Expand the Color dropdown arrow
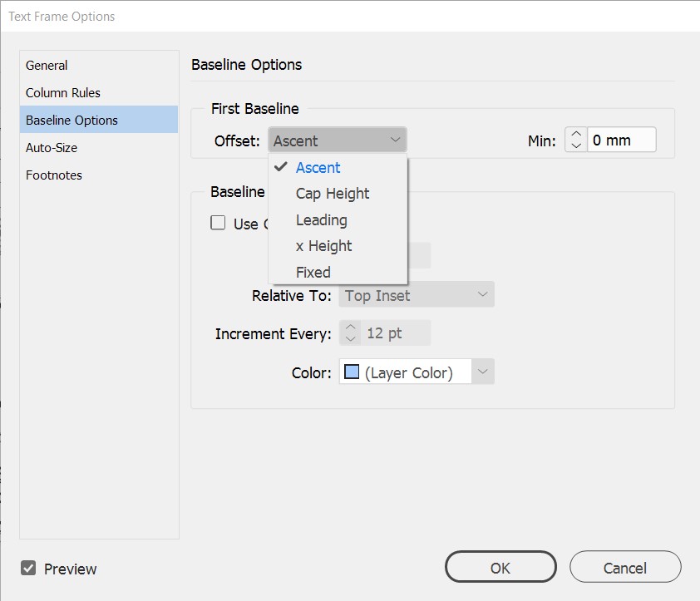This screenshot has height=601, width=700. (483, 372)
